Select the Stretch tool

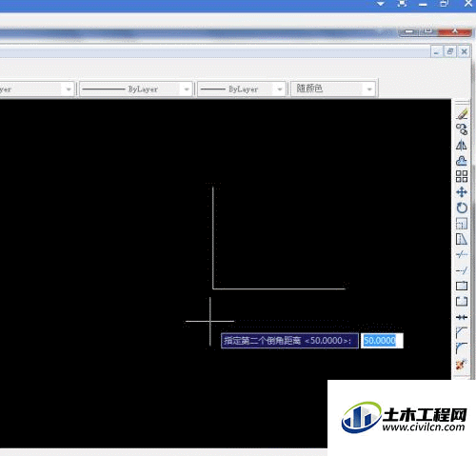[462, 239]
